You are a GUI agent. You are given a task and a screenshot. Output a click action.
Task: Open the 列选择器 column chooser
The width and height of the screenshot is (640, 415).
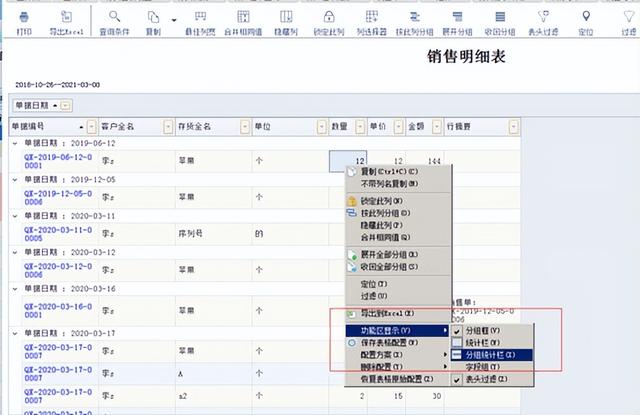[373, 20]
